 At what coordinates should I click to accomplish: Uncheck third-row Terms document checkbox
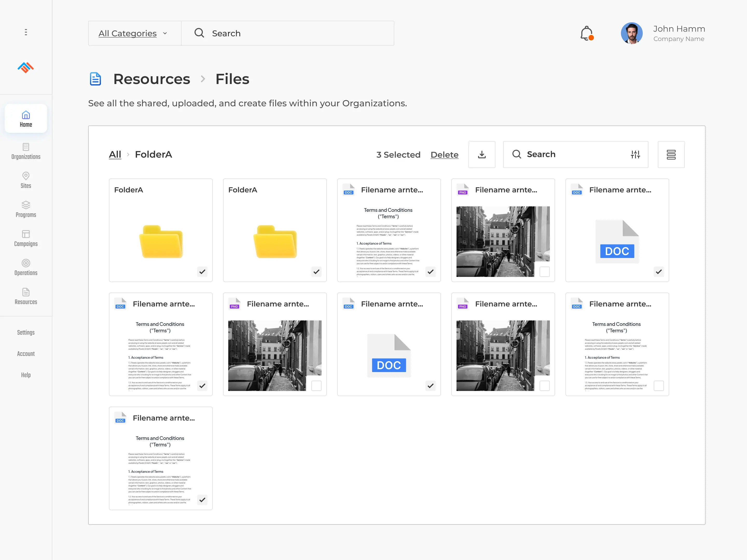[202, 500]
